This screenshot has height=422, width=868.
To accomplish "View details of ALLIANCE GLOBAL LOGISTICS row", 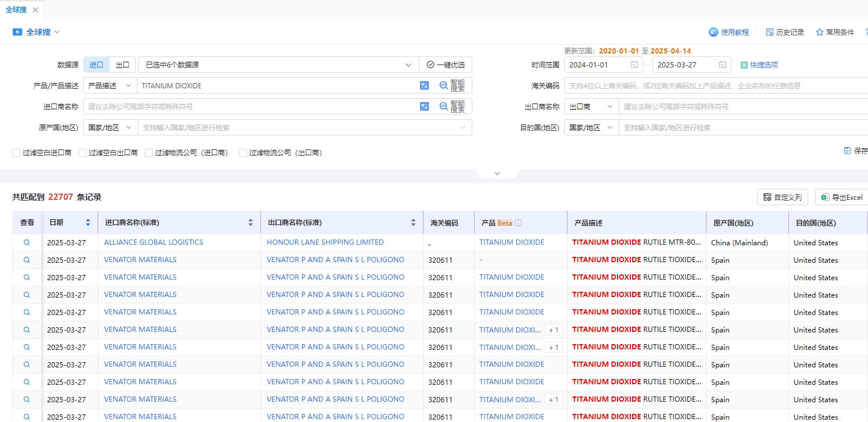I will [27, 242].
